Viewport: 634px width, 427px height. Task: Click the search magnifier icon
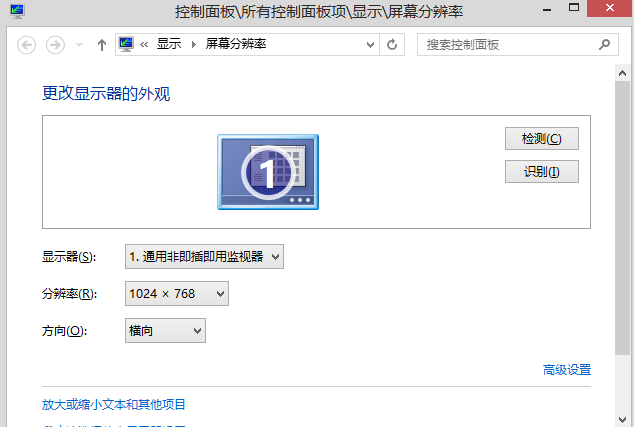pyautogui.click(x=604, y=44)
